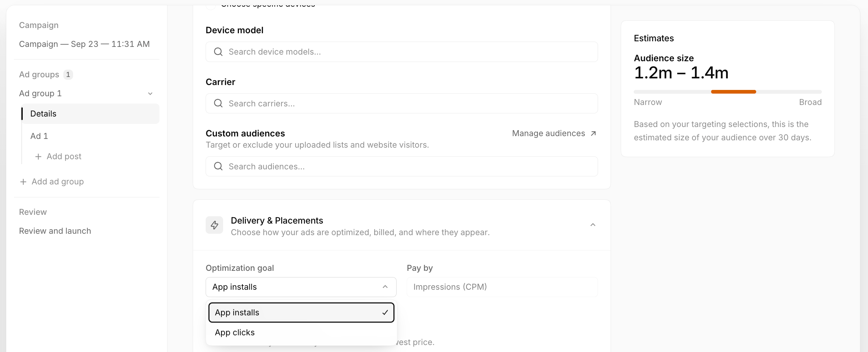Screen dimensions: 868x352
Task: Click the Delivery & Placements heading
Action: [x=277, y=220]
